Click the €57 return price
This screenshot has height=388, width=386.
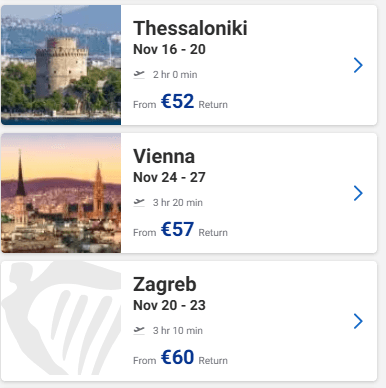[177, 229]
